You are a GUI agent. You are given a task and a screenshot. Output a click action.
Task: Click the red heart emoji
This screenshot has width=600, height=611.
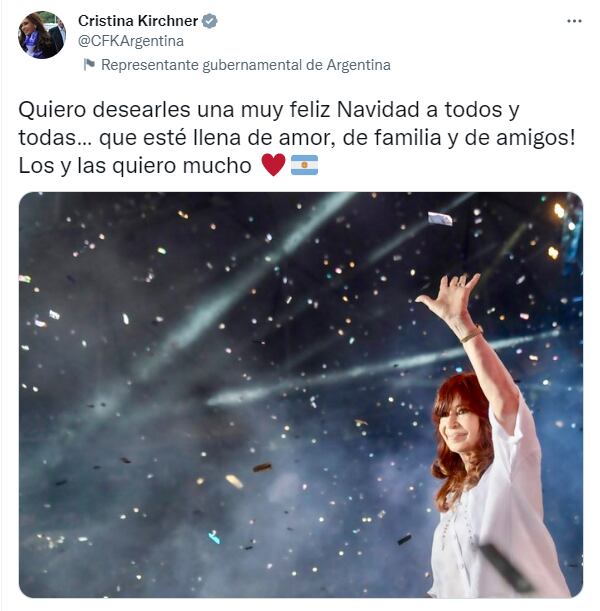coord(273,164)
